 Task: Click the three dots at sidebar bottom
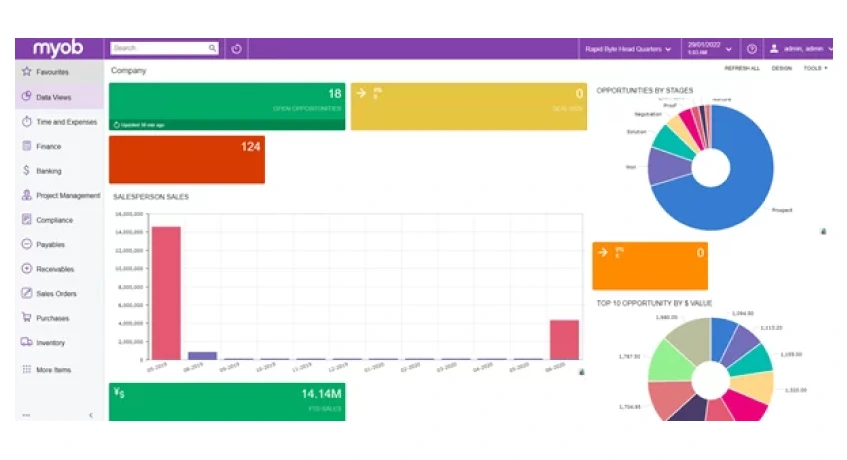coord(26,415)
